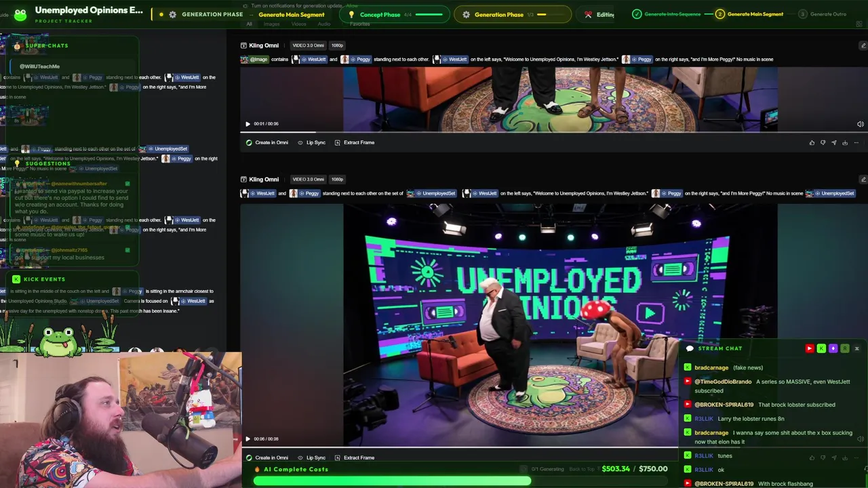Click the flame icon beside AI Complete Costs

pos(258,469)
